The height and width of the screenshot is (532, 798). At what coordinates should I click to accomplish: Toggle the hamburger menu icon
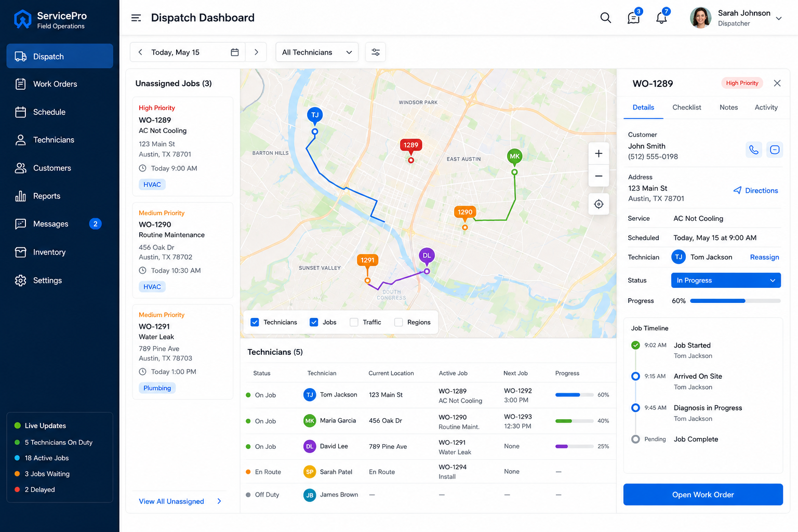point(136,18)
